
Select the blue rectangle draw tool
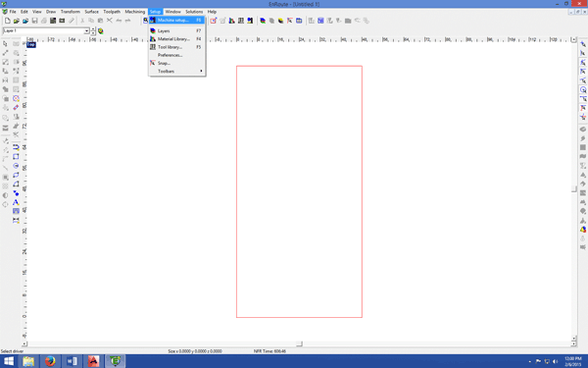pyautogui.click(x=16, y=157)
